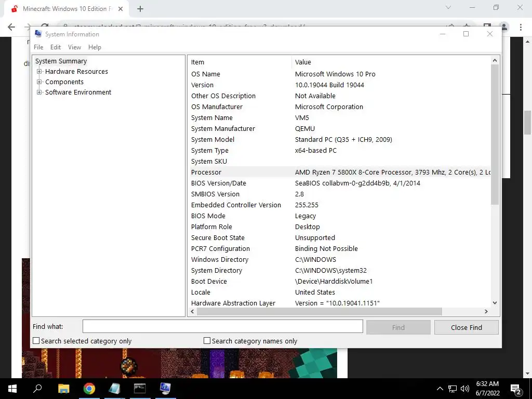Screen dimensions: 532x399
Task: Expand the Software Environment node
Action: (39, 92)
